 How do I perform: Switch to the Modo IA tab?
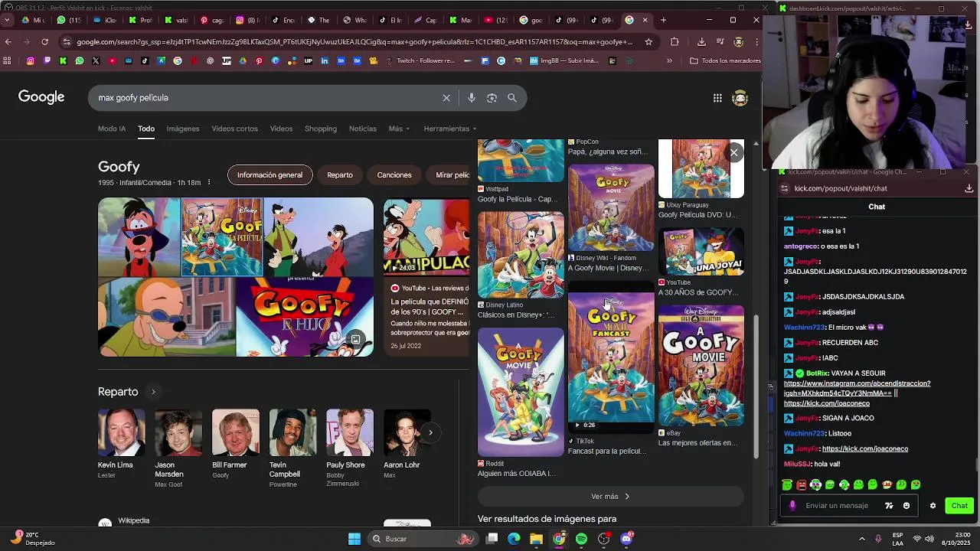[112, 129]
